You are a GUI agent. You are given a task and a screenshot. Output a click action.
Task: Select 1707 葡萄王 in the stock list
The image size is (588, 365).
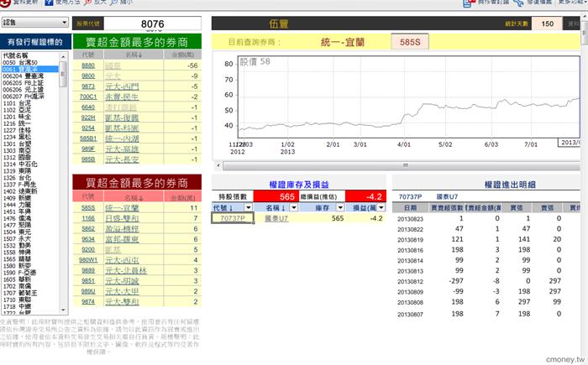point(20,293)
